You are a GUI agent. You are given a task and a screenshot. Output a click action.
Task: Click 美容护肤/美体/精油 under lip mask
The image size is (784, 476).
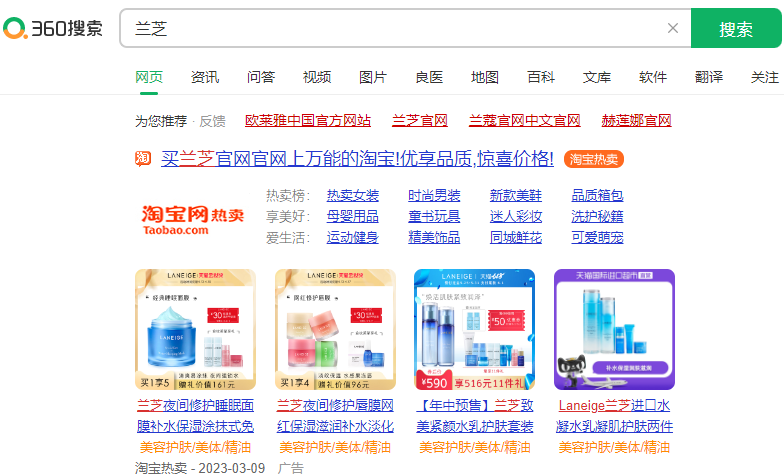coord(335,447)
